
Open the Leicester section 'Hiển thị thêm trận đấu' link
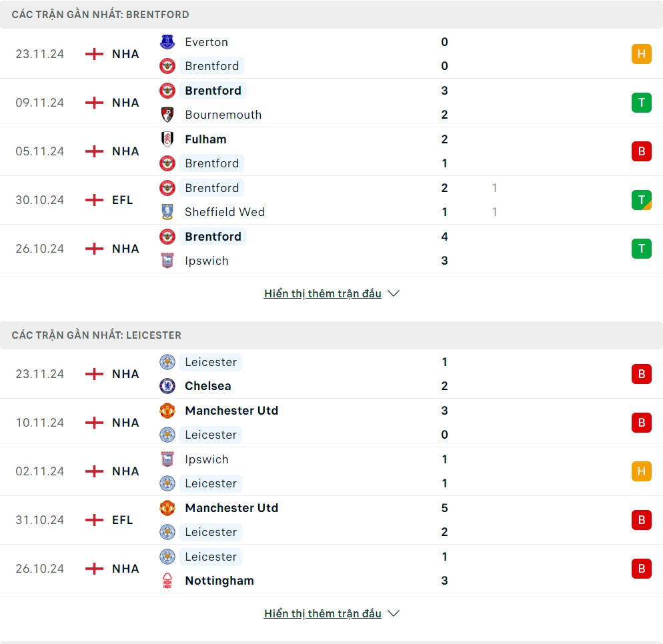pyautogui.click(x=323, y=613)
